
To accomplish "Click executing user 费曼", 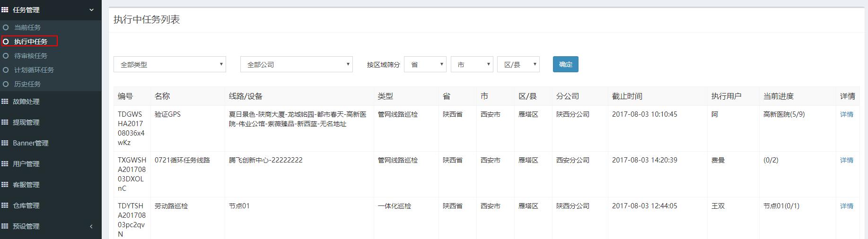I will 718,160.
